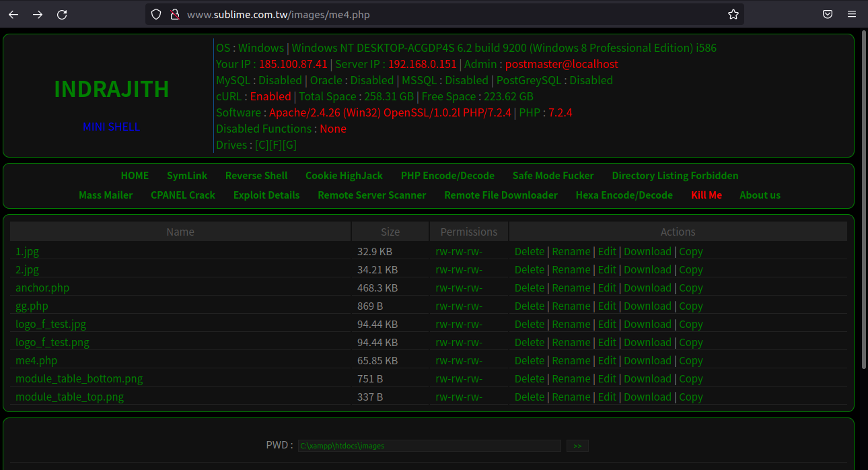Click the page vertical scrollbar
The image size is (868, 470).
tap(864, 199)
